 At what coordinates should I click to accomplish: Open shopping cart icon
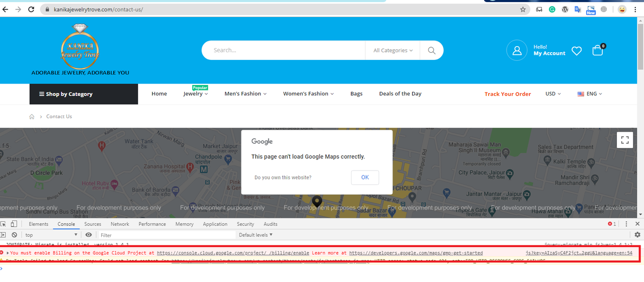598,50
